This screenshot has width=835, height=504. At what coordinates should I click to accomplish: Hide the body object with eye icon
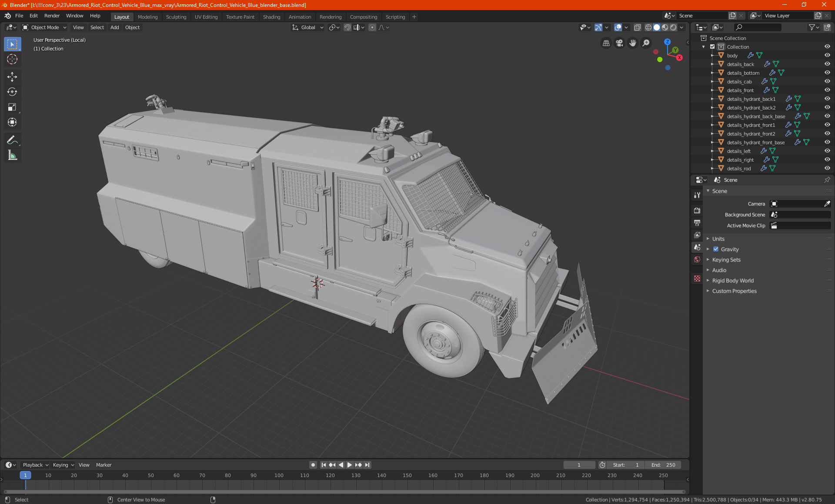(x=827, y=56)
